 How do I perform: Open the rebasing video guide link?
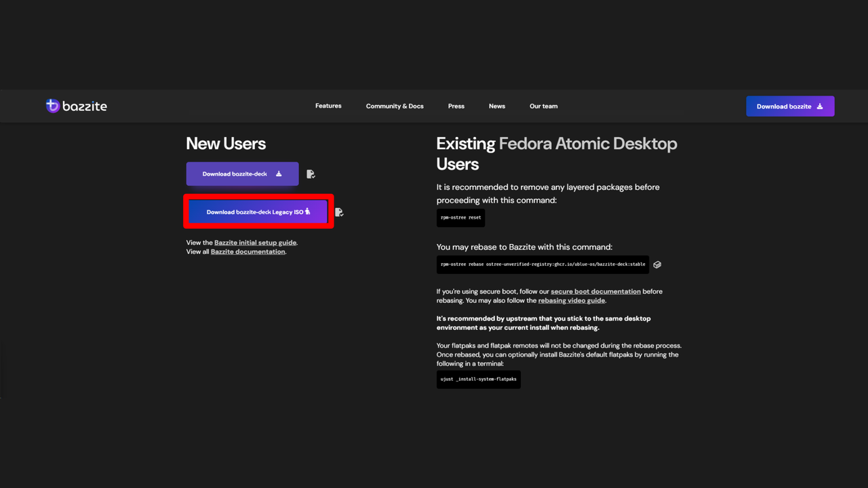point(572,300)
